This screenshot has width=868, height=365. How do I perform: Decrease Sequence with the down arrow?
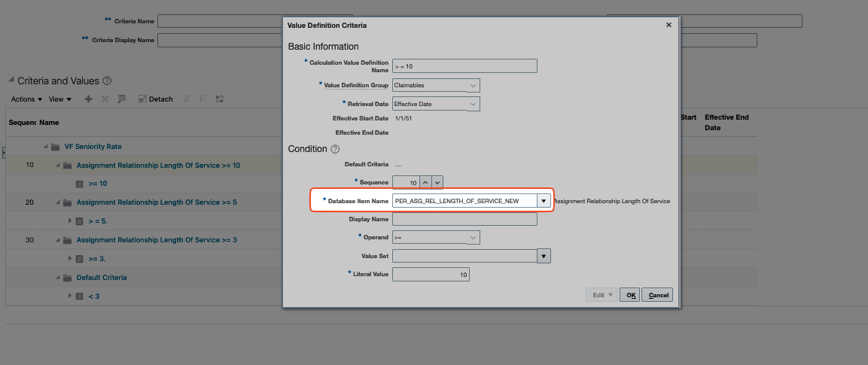point(437,182)
